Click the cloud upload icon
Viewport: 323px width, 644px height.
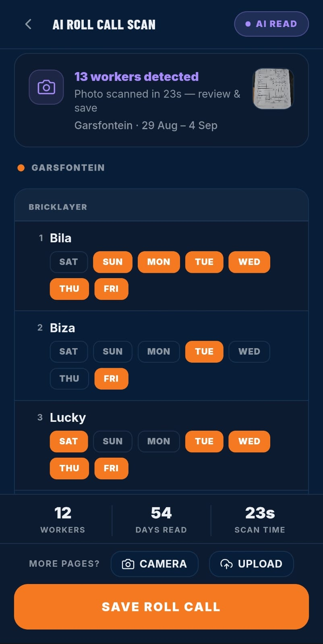point(226,564)
